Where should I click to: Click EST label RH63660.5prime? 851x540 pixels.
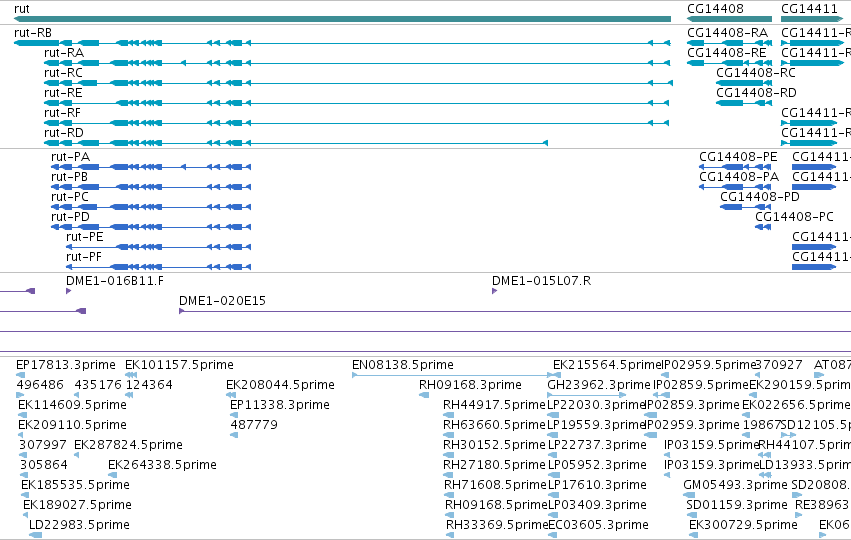coord(494,425)
